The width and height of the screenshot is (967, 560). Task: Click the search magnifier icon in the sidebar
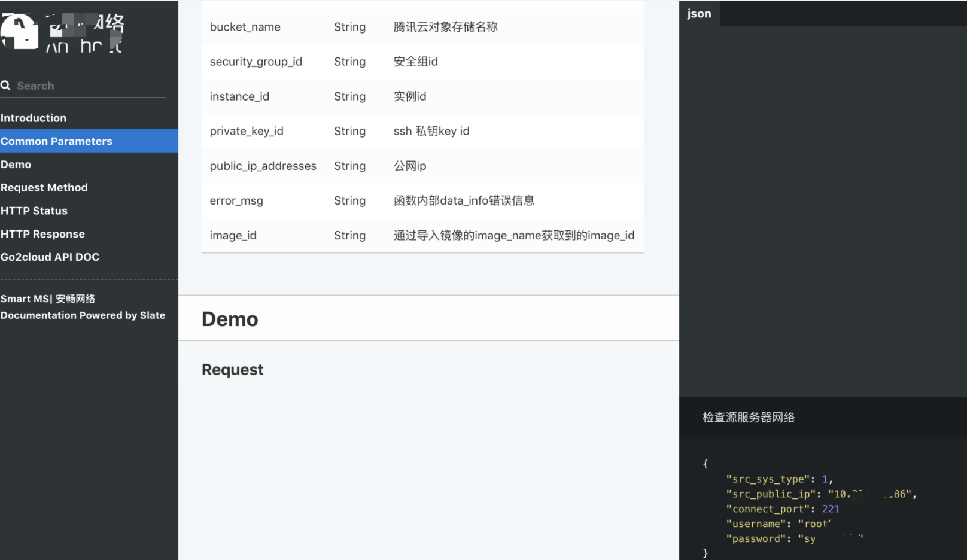click(x=5, y=86)
